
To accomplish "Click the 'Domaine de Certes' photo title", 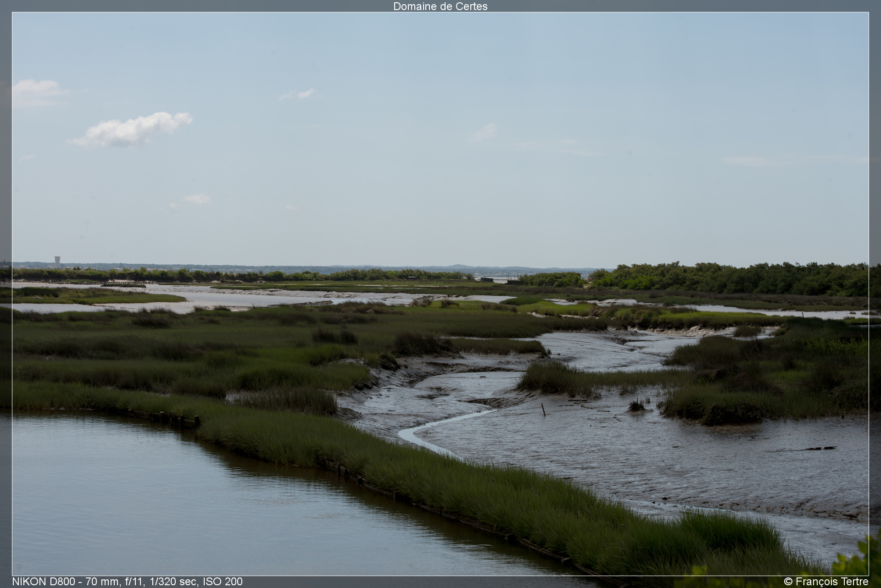I will click(440, 6).
